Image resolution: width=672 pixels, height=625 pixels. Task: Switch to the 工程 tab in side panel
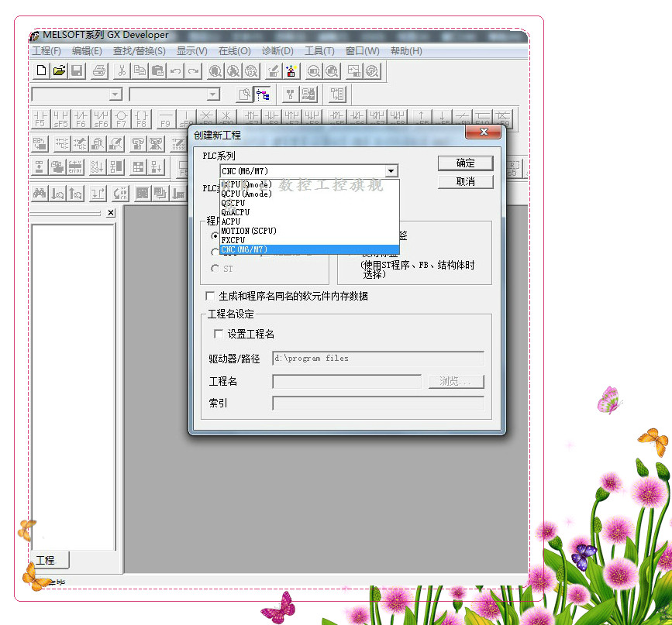tap(50, 560)
